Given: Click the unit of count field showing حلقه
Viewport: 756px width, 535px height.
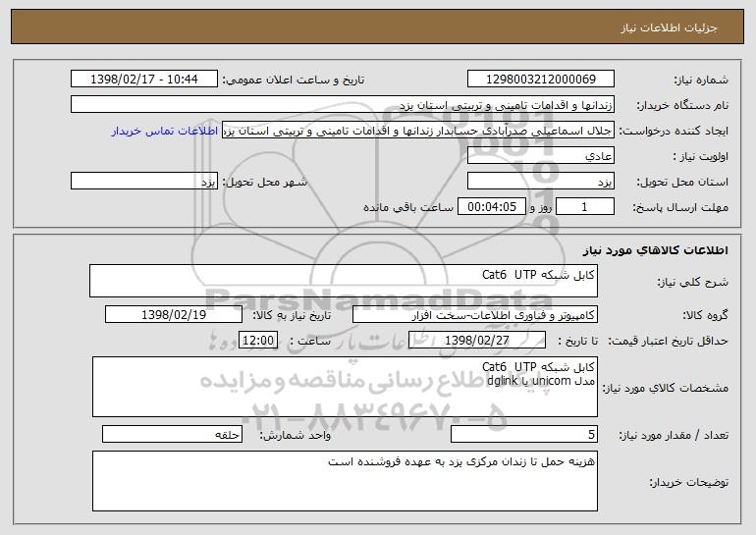Looking at the screenshot, I should (x=172, y=434).
